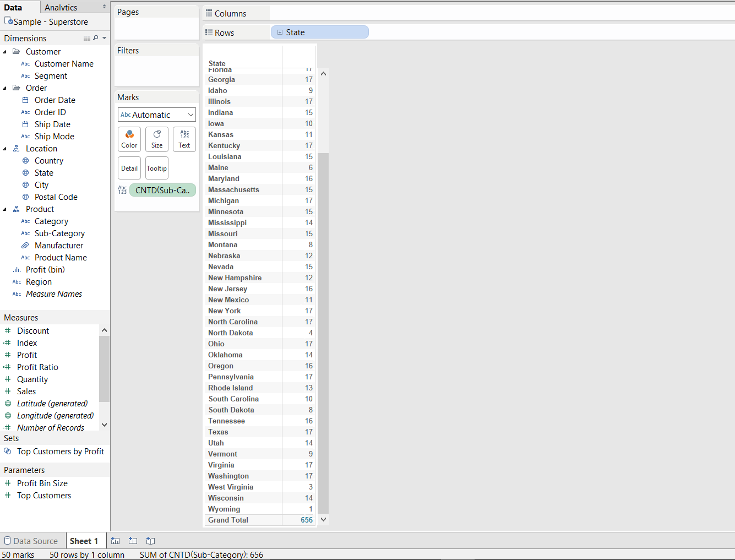Click the Columns shelf grid icon
This screenshot has height=560, width=735.
(209, 13)
